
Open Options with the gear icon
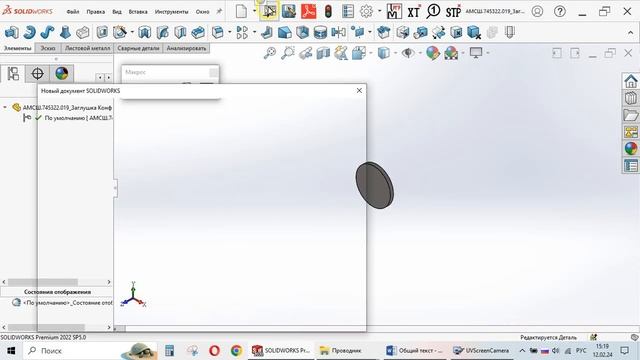pyautogui.click(x=366, y=11)
